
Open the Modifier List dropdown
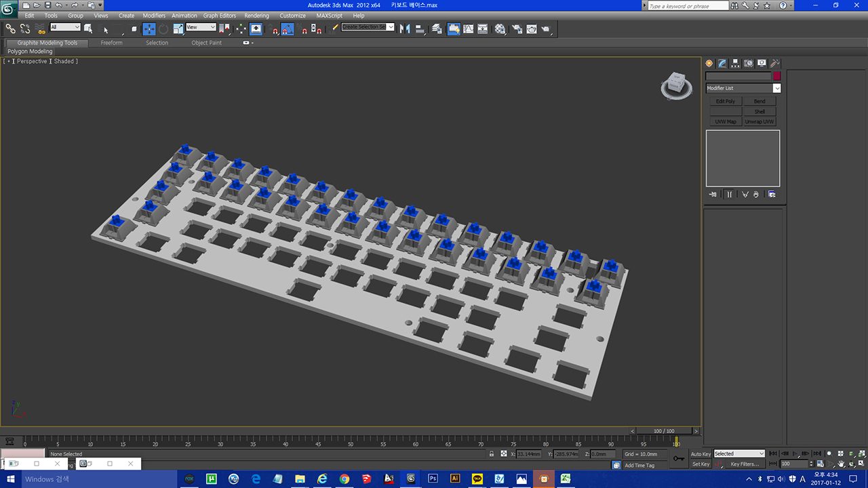(743, 88)
